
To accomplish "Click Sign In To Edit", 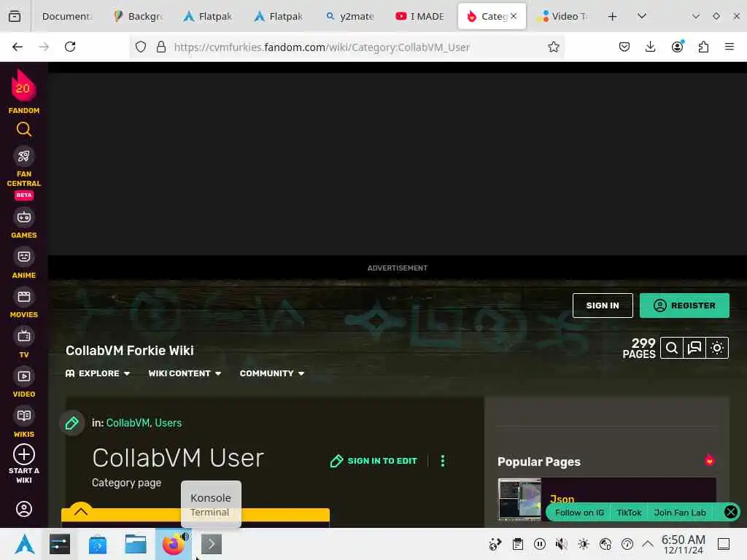I will (373, 461).
